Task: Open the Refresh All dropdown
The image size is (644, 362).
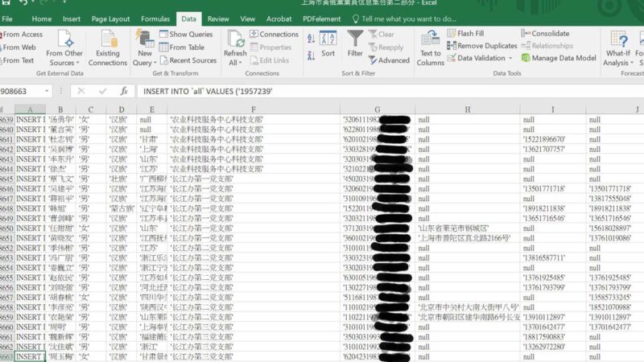Action: pyautogui.click(x=236, y=63)
